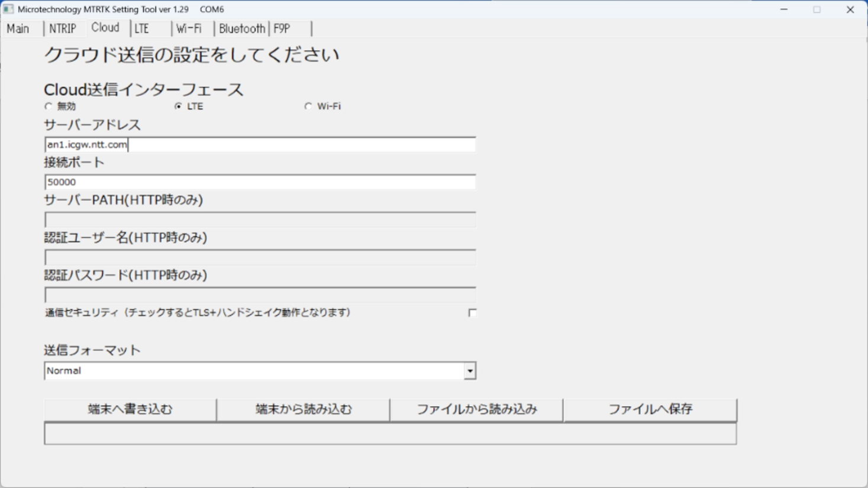Click the ファイルへ保存 button
This screenshot has width=868, height=488.
650,409
